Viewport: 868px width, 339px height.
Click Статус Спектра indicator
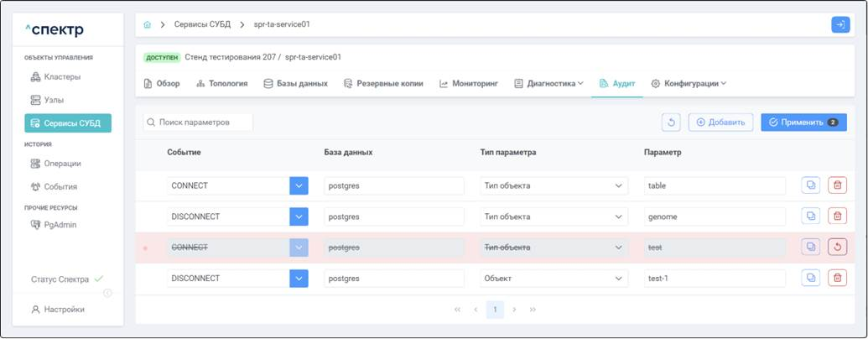[67, 279]
